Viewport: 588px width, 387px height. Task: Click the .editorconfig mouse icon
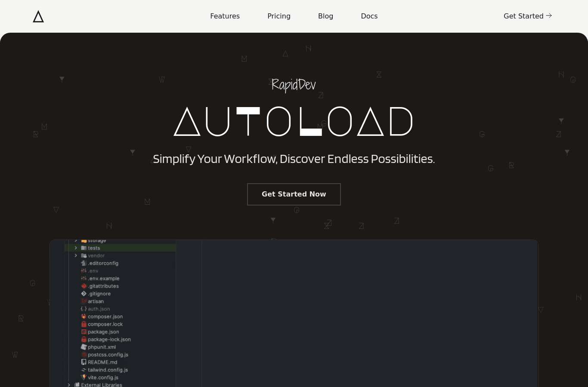84,263
